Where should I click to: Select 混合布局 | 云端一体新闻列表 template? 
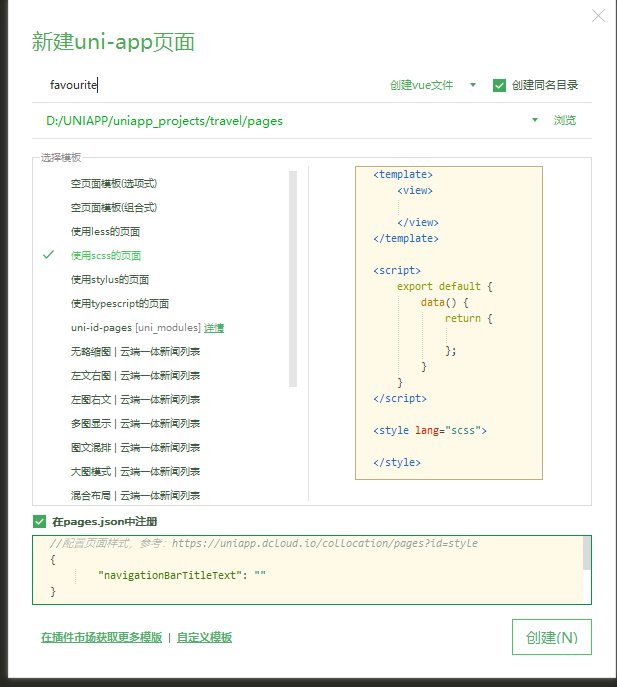click(x=135, y=496)
